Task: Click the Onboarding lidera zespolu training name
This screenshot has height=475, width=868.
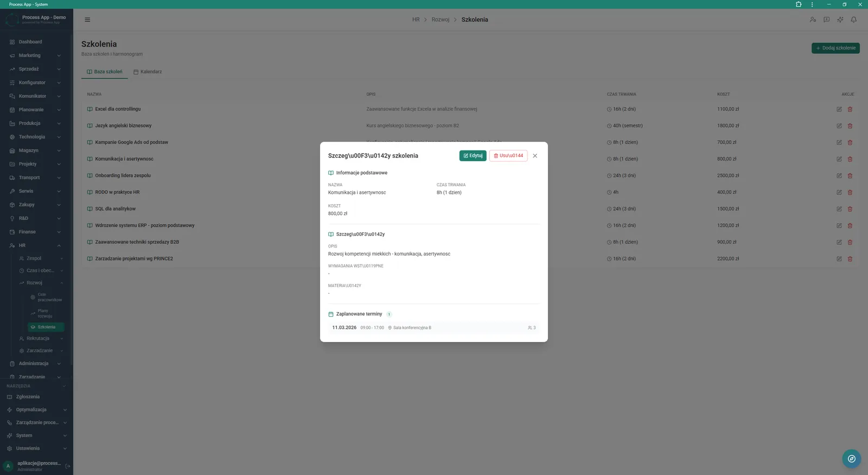Action: [x=123, y=176]
